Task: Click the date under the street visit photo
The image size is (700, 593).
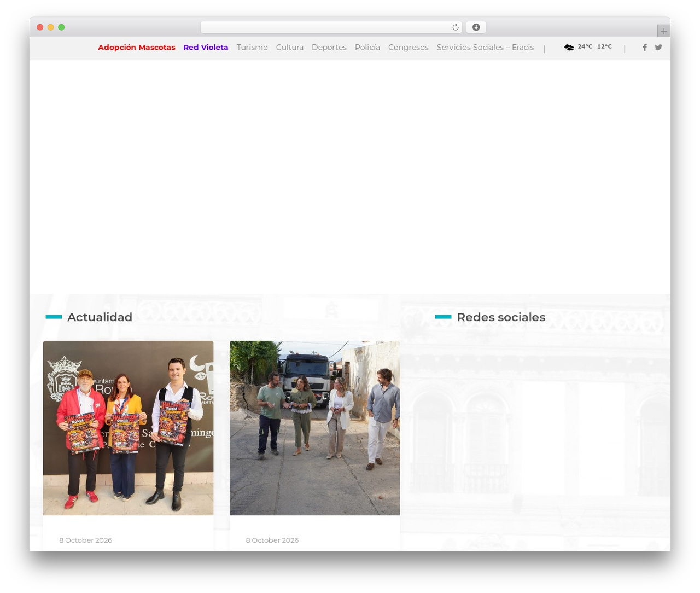Action: [x=272, y=540]
